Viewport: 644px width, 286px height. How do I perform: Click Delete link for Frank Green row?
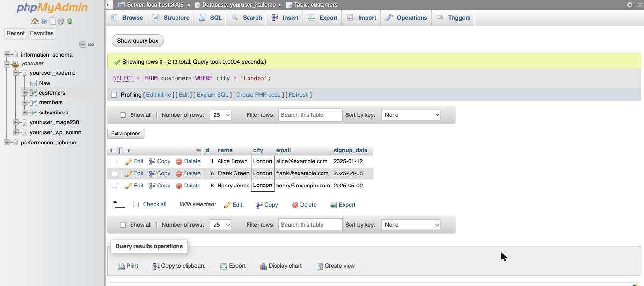188,173
